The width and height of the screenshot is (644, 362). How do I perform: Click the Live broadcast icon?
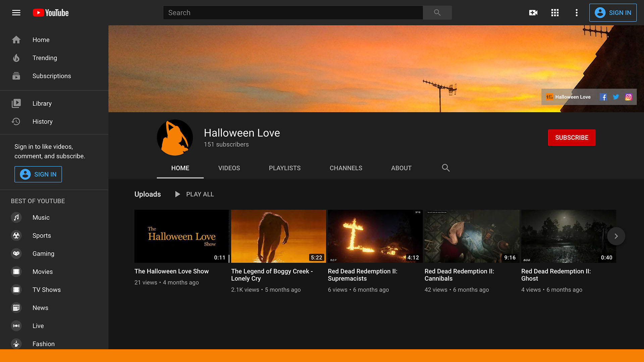coord(16,326)
